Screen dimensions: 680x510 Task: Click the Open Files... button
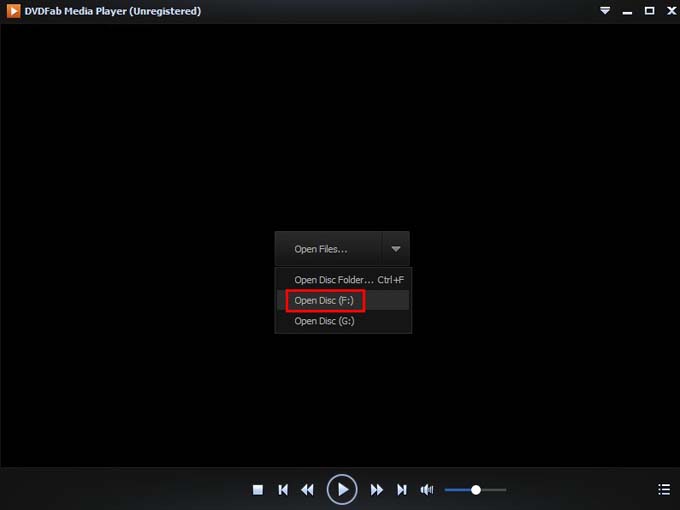pos(329,248)
